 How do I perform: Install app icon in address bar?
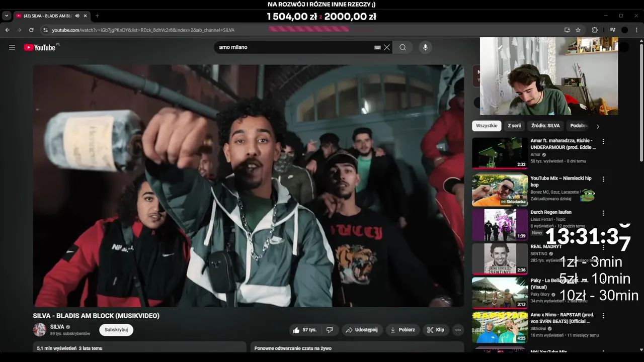[x=567, y=30]
